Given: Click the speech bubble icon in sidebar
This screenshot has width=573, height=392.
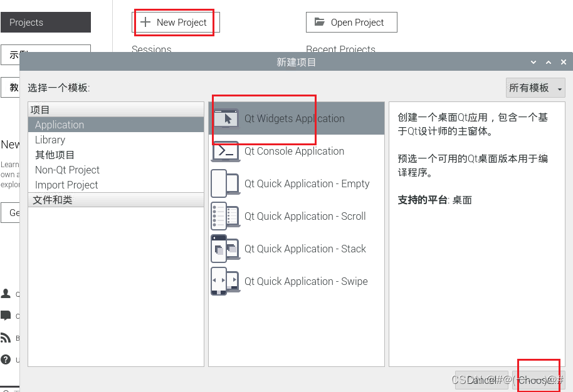Looking at the screenshot, I should pyautogui.click(x=6, y=316).
